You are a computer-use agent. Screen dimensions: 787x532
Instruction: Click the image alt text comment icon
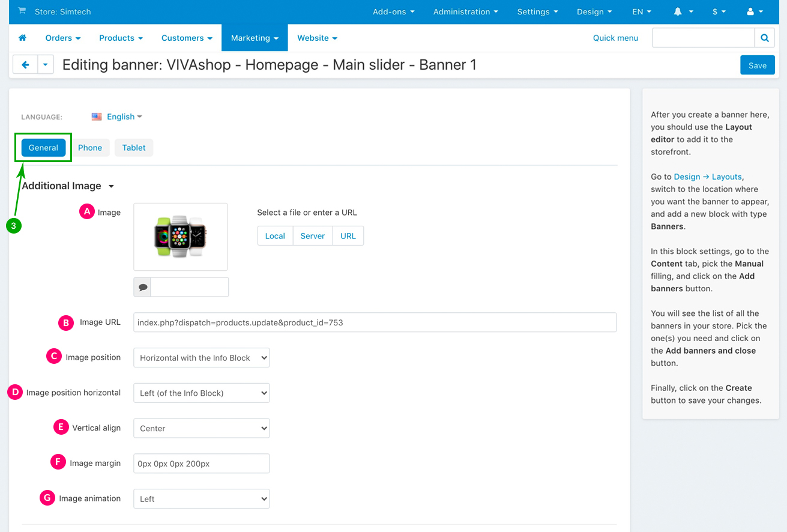(143, 287)
